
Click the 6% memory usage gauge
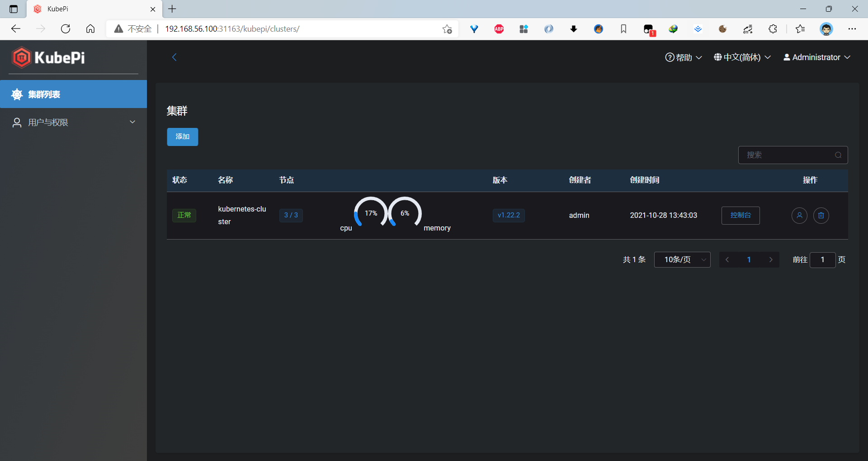(405, 213)
